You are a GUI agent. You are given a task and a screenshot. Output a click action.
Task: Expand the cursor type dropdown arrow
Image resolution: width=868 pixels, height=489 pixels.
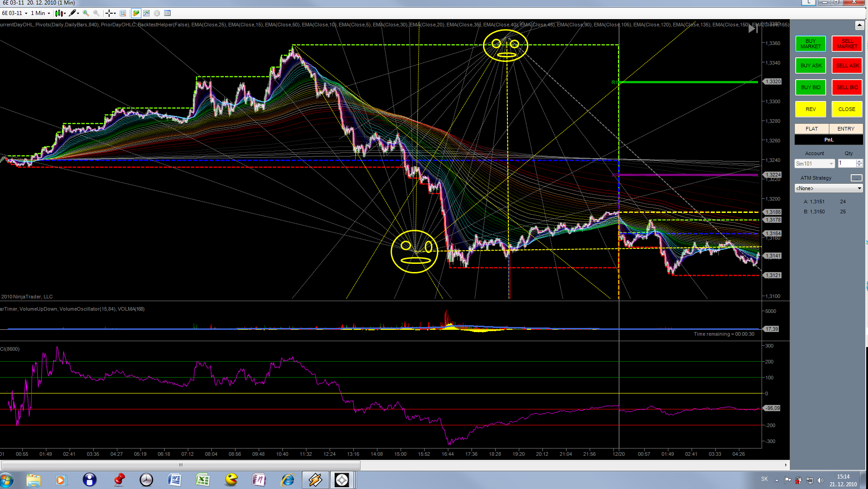tap(114, 13)
